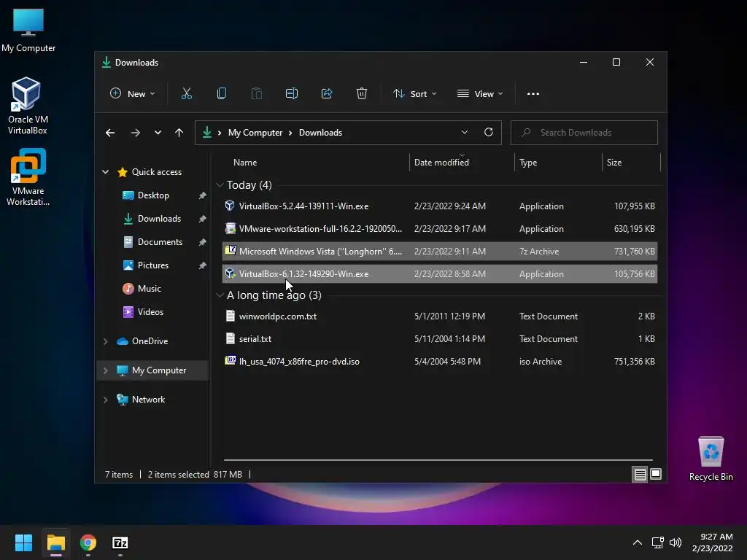Go back with the left arrow

(x=110, y=133)
